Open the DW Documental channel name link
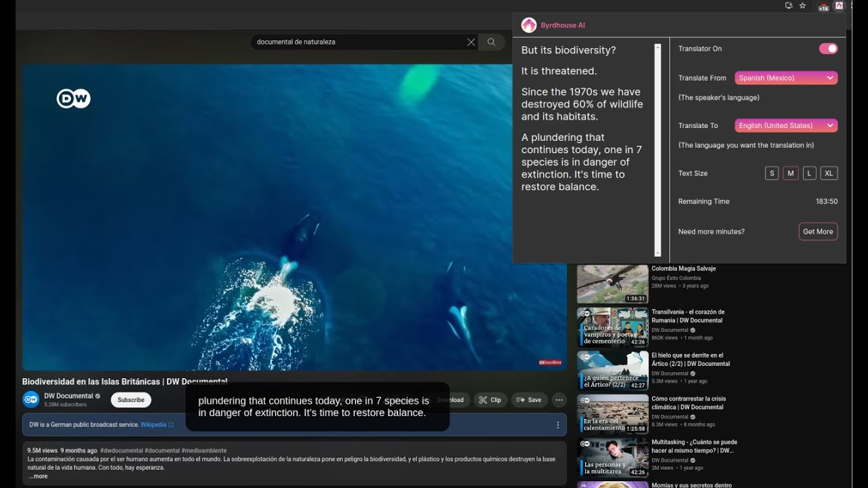The image size is (868, 488). pyautogui.click(x=68, y=396)
